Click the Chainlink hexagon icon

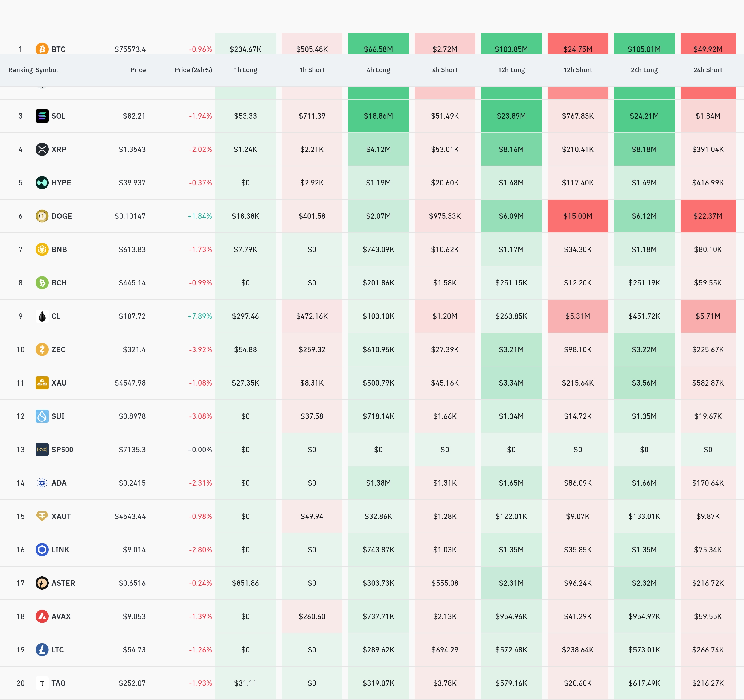(42, 550)
